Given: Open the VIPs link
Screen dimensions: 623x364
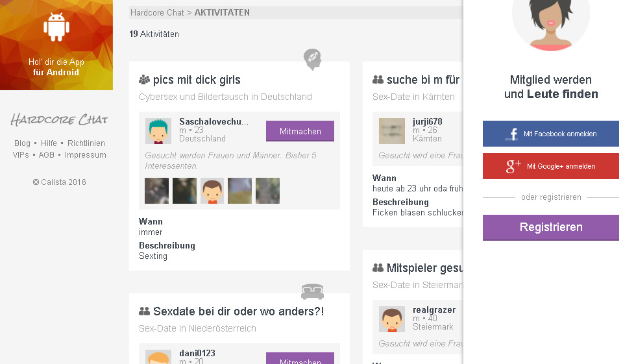Looking at the screenshot, I should pyautogui.click(x=21, y=155).
